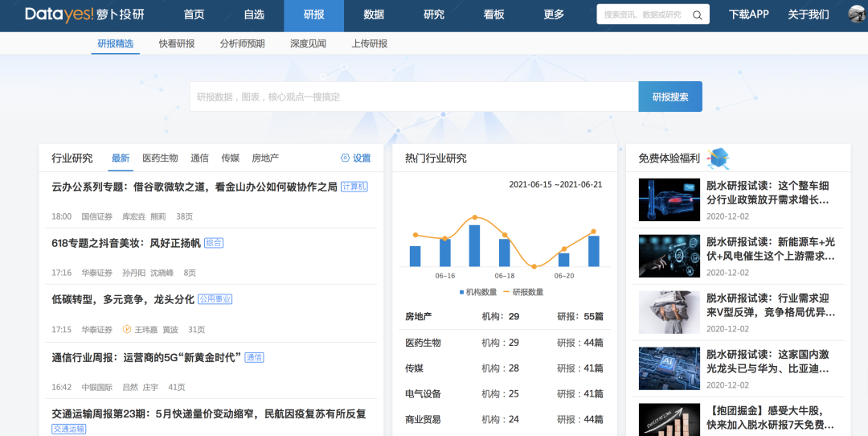Click the search magnifier icon in header
This screenshot has height=436, width=868.
[698, 15]
